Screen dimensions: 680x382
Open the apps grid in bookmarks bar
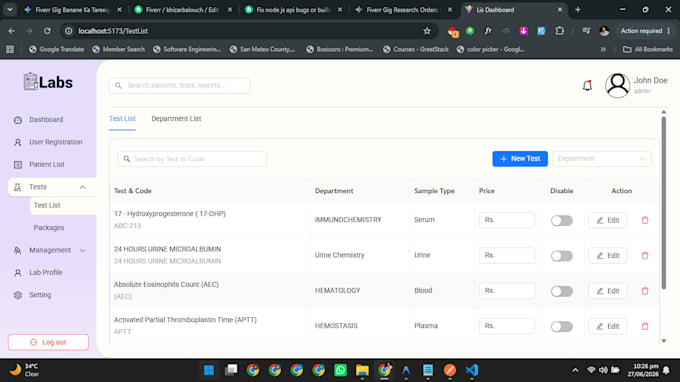pyautogui.click(x=10, y=49)
